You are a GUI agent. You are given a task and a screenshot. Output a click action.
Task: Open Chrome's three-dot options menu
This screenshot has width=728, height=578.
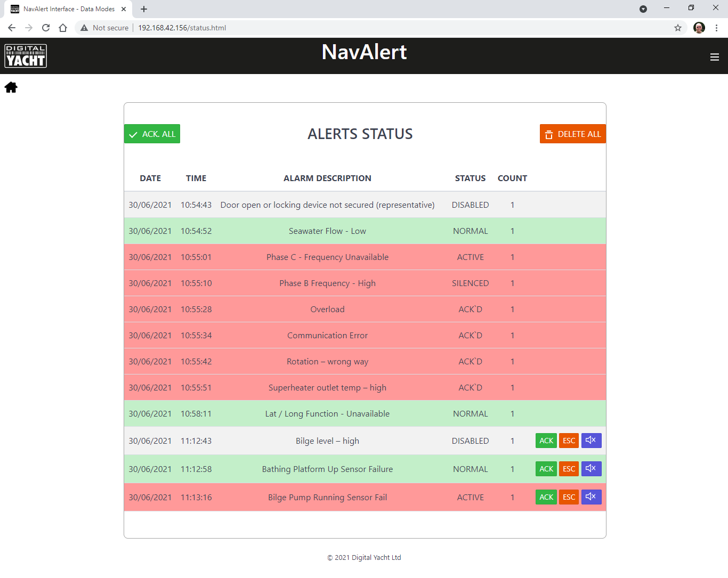716,28
